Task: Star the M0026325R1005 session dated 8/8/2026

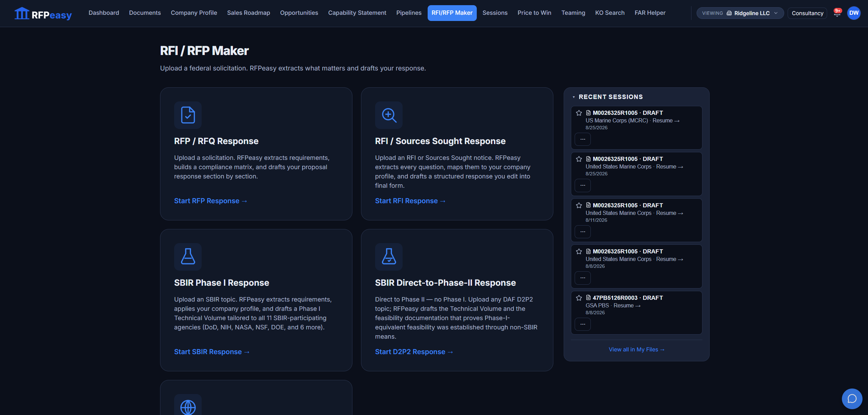Action: [x=579, y=251]
